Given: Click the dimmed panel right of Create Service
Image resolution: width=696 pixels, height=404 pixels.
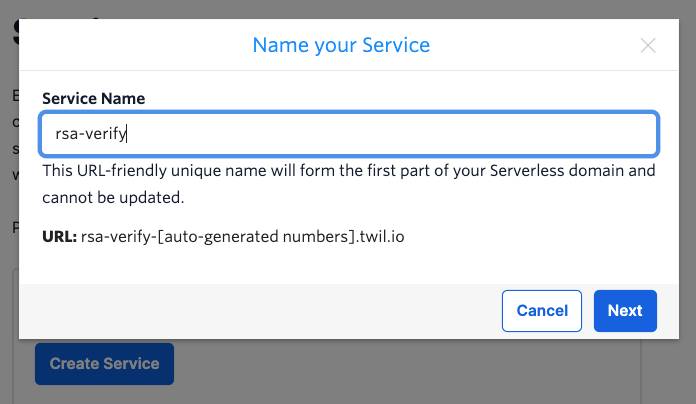Looking at the screenshot, I should [x=400, y=364].
